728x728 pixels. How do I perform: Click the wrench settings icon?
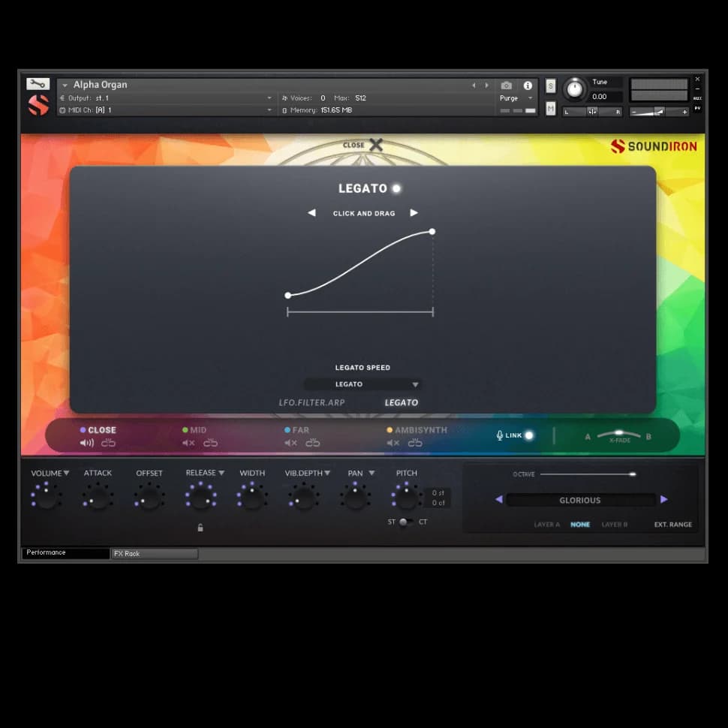(38, 84)
